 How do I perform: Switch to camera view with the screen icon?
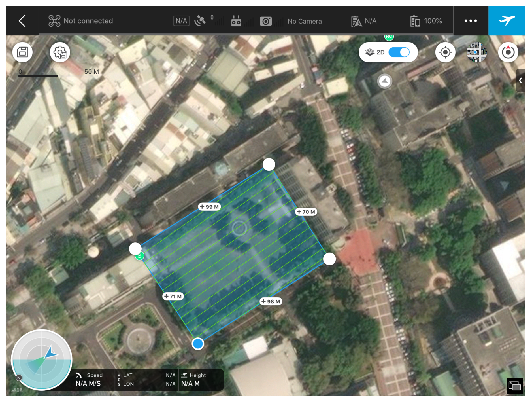click(515, 386)
